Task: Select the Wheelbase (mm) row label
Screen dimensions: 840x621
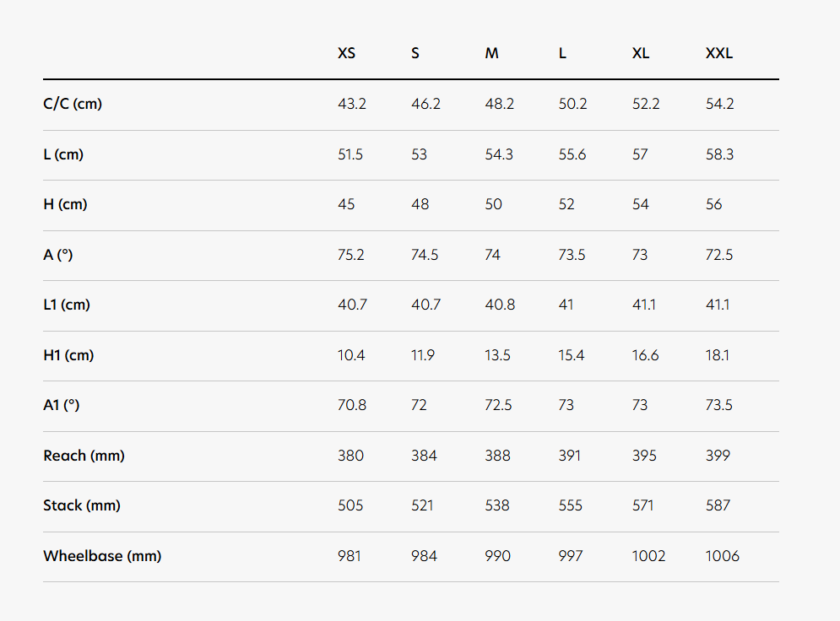Action: [102, 556]
